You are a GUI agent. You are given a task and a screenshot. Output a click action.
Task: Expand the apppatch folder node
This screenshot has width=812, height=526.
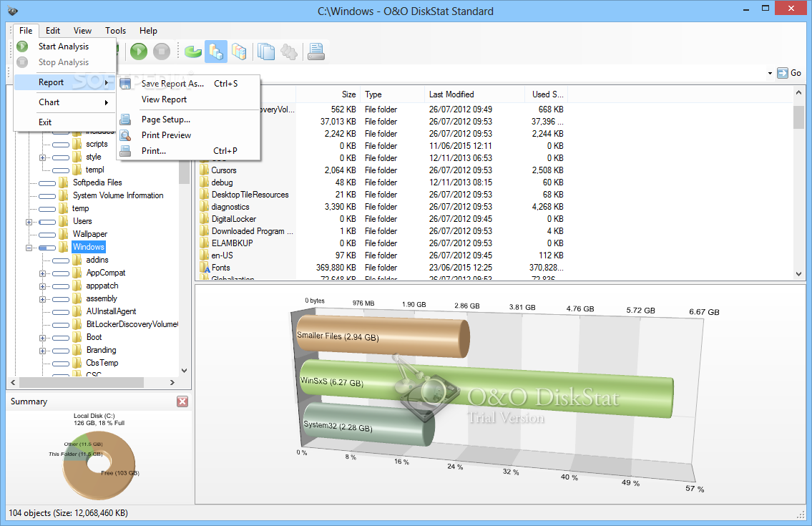[x=42, y=286]
